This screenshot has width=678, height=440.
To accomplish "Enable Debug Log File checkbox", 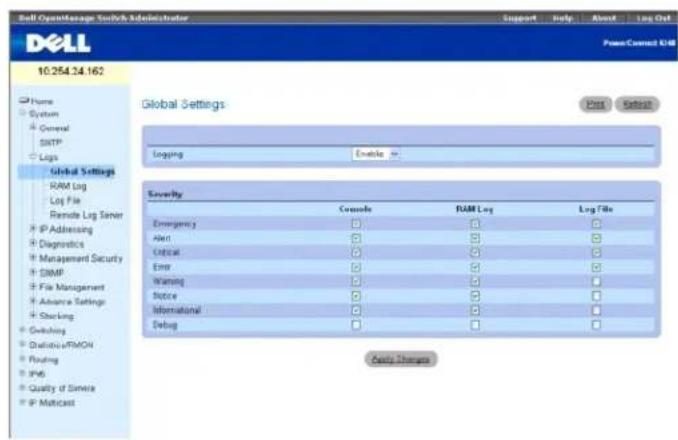I will click(x=596, y=325).
